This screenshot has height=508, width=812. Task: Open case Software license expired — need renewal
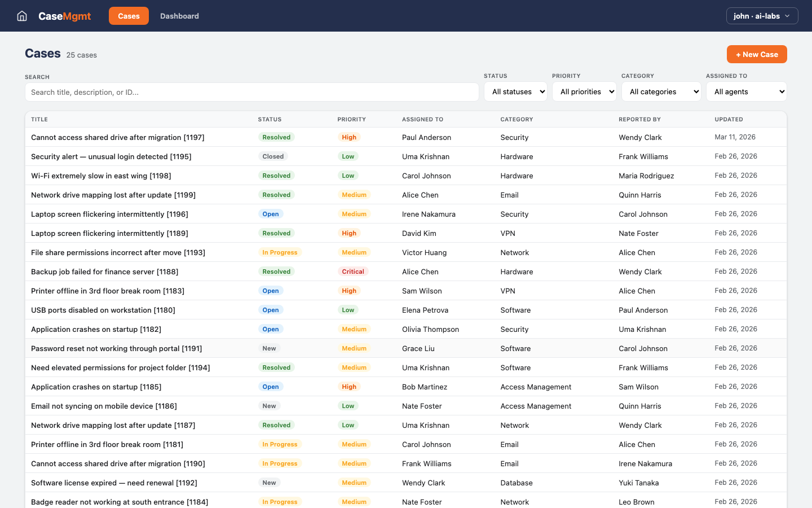point(114,483)
